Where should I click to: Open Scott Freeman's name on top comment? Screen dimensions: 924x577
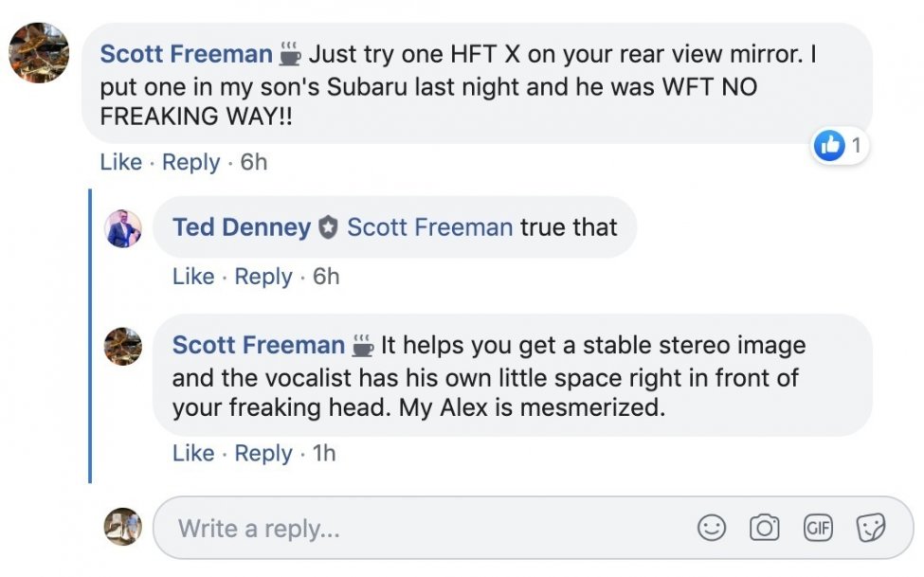pyautogui.click(x=185, y=53)
